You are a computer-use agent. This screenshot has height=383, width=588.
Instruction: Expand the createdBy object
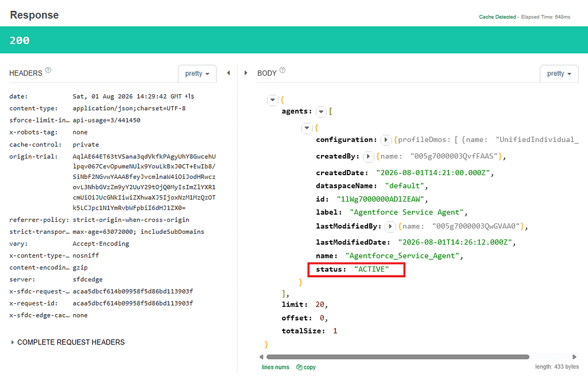[x=368, y=156]
